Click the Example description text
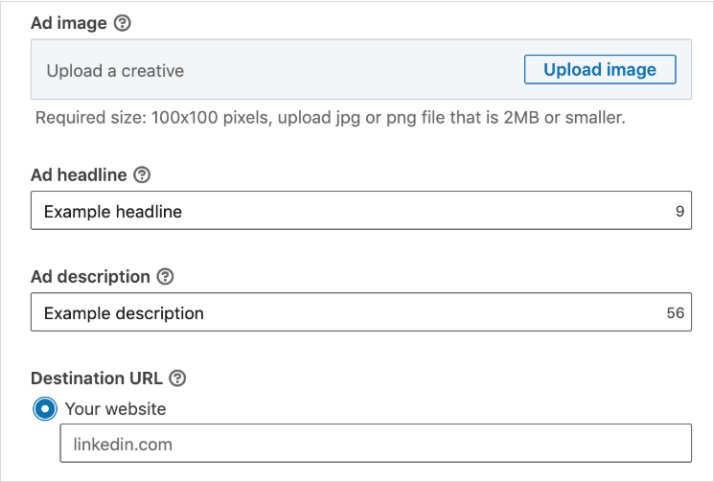Image resolution: width=714 pixels, height=482 pixels. pos(124,313)
